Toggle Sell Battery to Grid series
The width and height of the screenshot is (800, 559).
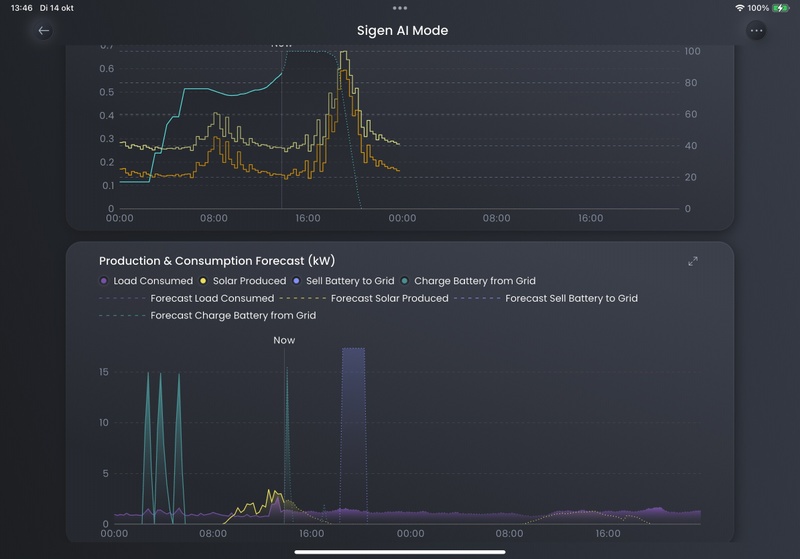click(343, 281)
